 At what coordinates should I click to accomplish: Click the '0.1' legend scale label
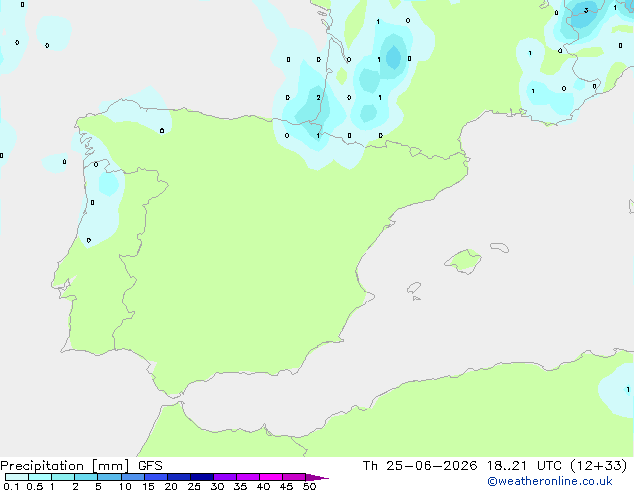pos(11,486)
